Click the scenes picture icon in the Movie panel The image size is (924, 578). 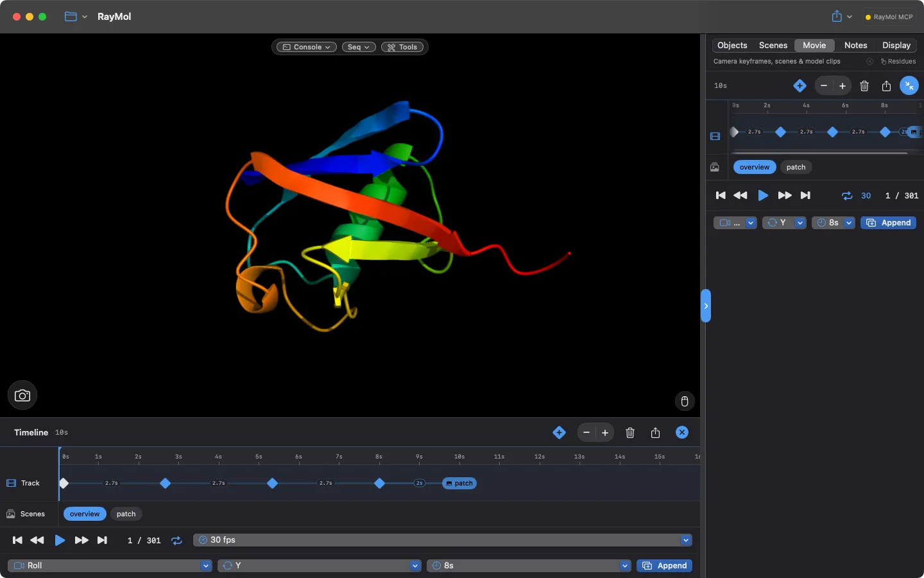coord(715,167)
